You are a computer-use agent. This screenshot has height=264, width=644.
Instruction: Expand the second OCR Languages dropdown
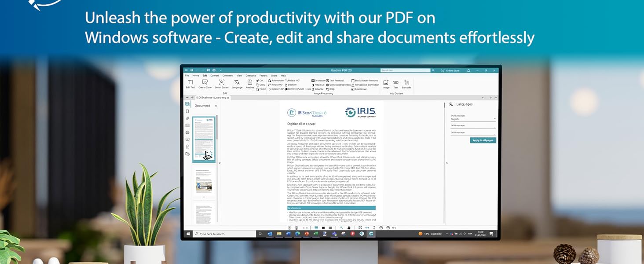coord(473,127)
